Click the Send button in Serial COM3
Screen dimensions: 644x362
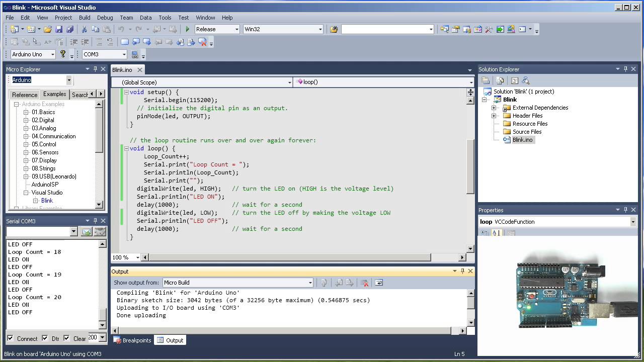tap(87, 232)
